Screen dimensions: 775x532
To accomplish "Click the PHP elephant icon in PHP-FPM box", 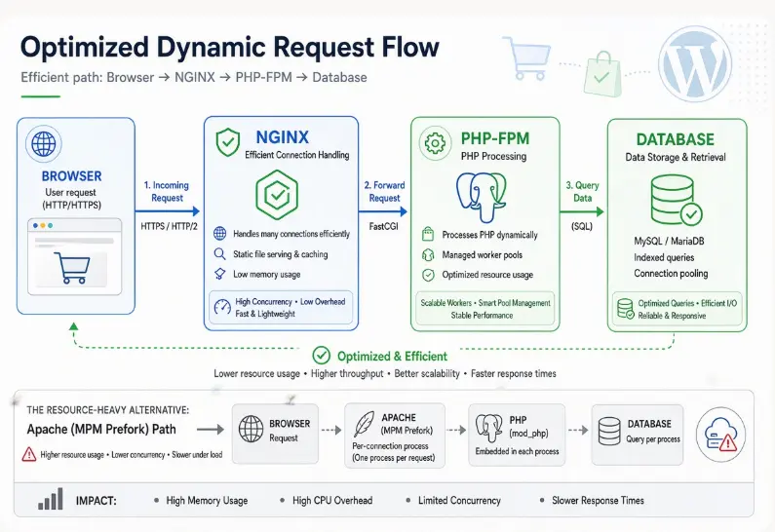I will pyautogui.click(x=482, y=197).
